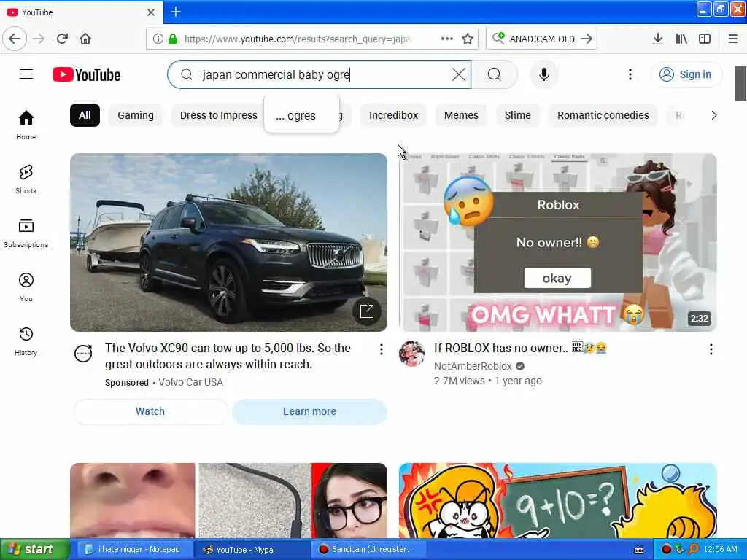Open the Roblox 'No owner' thumbnail
This screenshot has width=747, height=560.
(x=558, y=242)
